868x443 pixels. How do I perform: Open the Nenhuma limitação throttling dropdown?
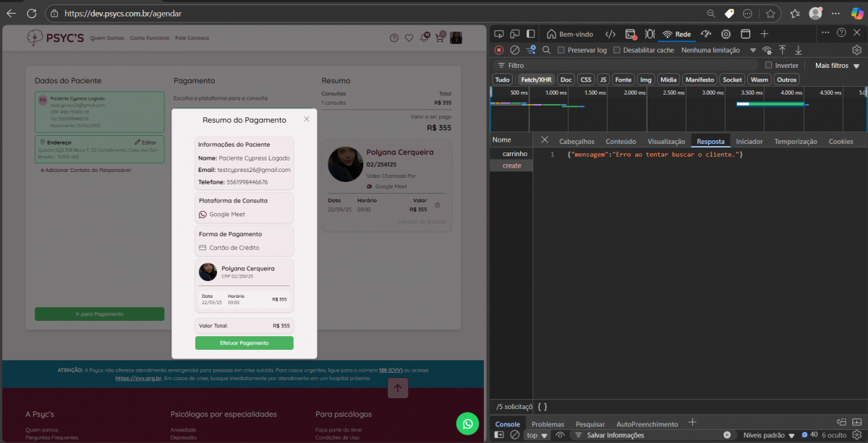(x=718, y=51)
